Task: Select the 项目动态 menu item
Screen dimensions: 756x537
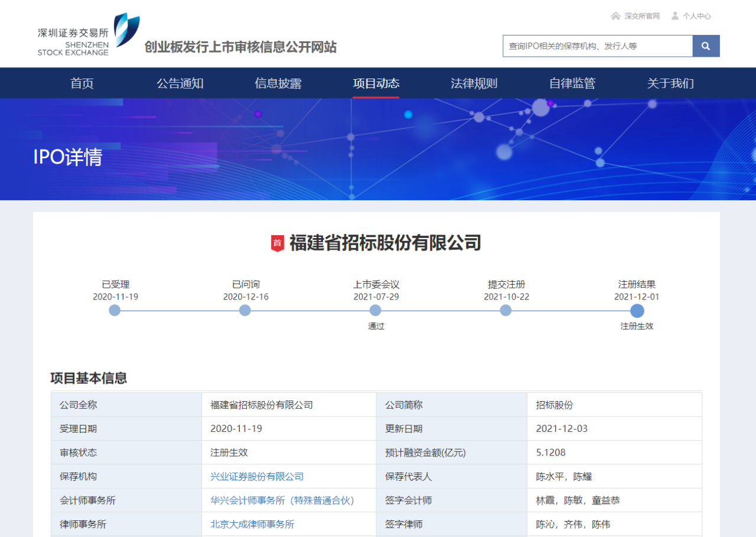Action: tap(376, 83)
